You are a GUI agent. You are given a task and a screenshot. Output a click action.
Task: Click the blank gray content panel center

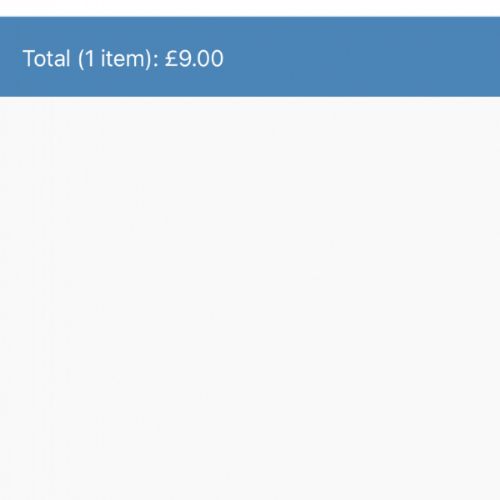[x=250, y=298]
